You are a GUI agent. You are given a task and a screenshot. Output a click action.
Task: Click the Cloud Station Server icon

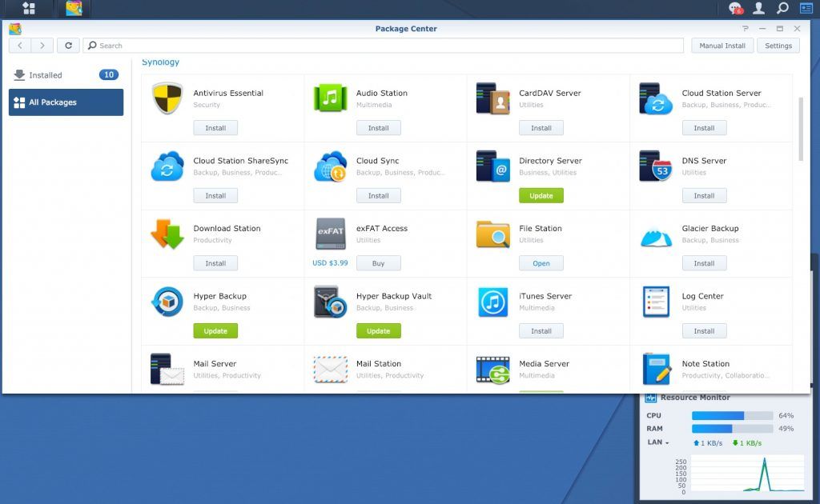coord(655,98)
